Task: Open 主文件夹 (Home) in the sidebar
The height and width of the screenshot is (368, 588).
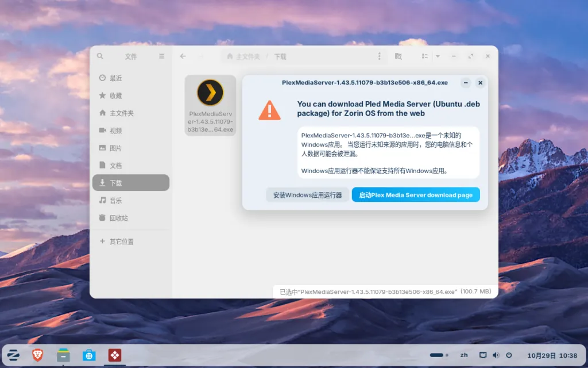Action: (x=131, y=113)
